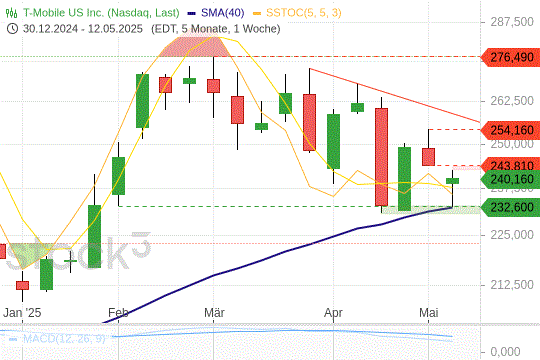Click the green 240,160 last price tag
The height and width of the screenshot is (360, 540).
tap(510, 179)
